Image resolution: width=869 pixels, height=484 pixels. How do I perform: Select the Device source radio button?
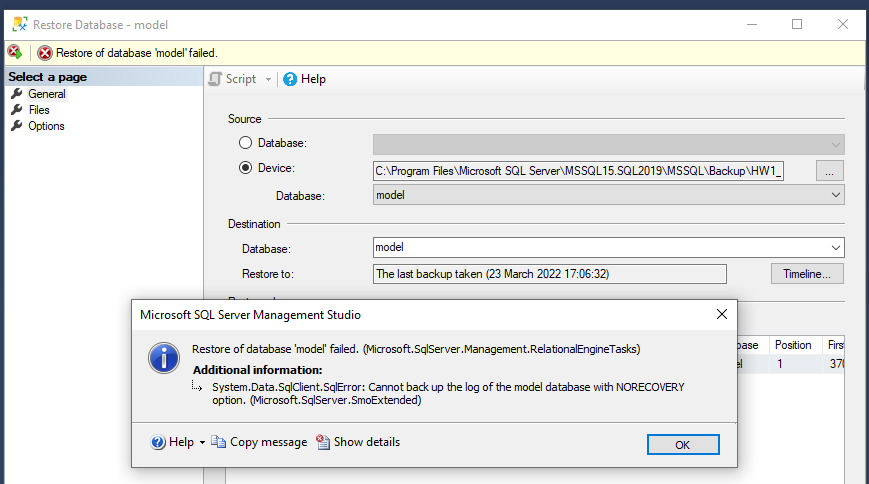click(246, 167)
